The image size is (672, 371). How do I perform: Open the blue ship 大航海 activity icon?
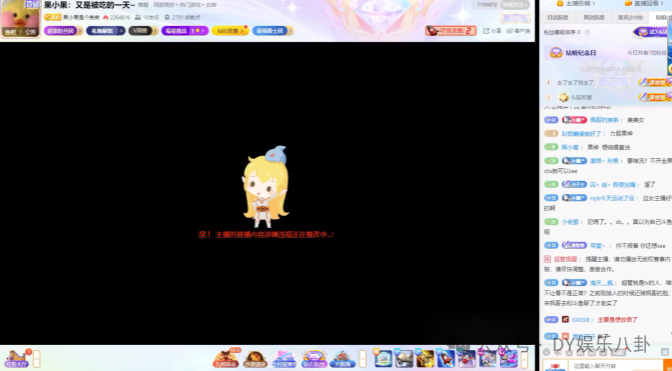[342, 359]
